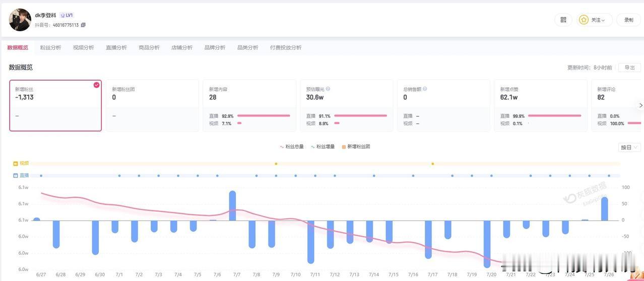The width and height of the screenshot is (644, 281).
Task: Click the dk李登科 profile avatar
Action: 20,20
